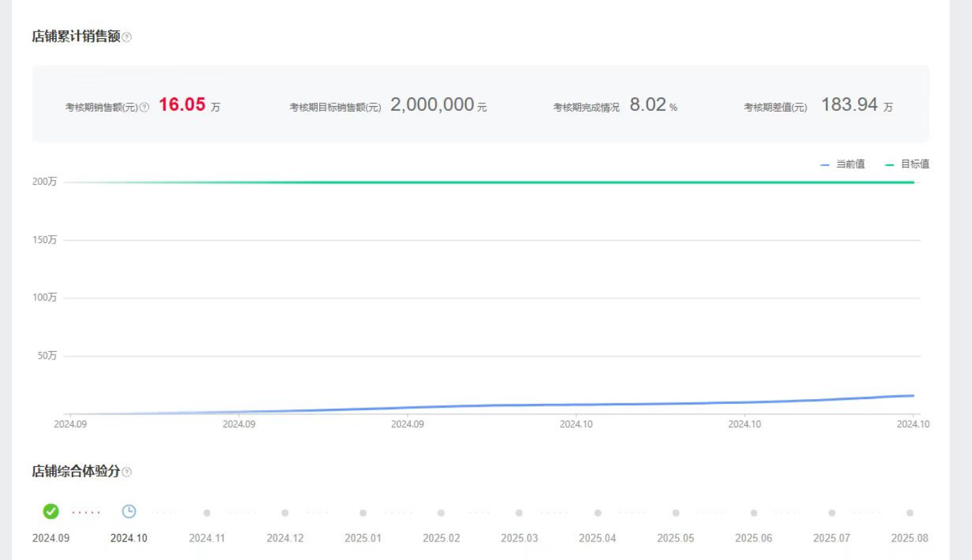Select the 2024.12 timeline dot
This screenshot has height=560, width=972.
285,513
